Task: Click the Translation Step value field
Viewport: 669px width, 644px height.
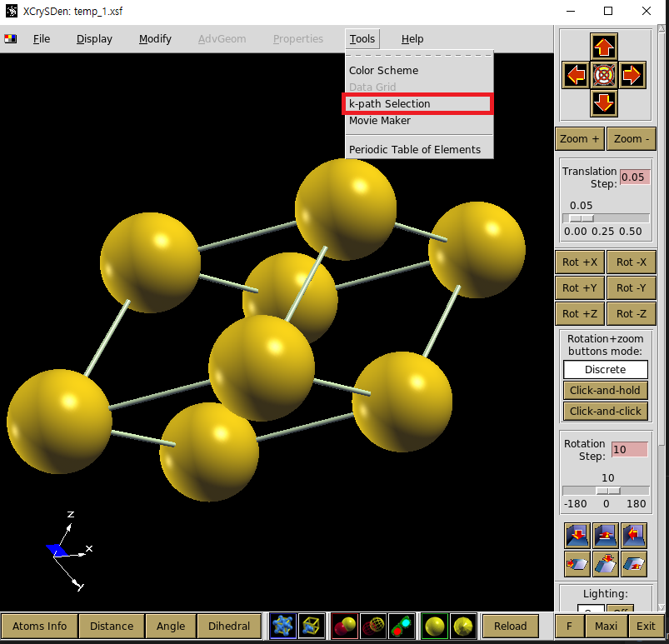Action: 636,176
